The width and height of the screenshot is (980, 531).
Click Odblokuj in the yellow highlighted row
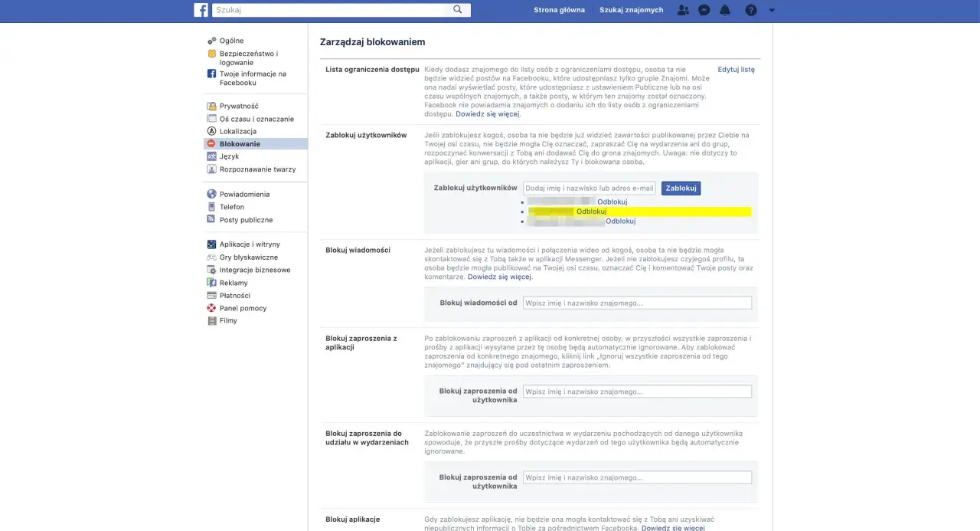pos(591,211)
